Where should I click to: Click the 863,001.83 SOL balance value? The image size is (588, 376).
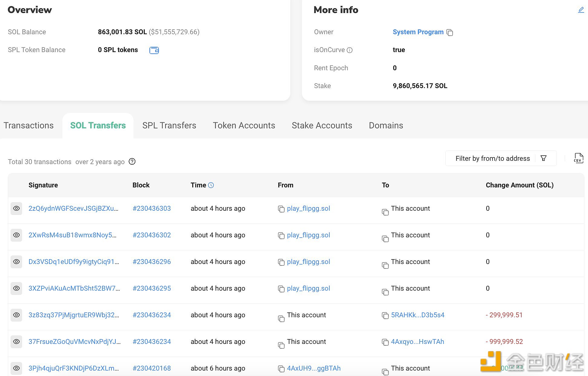(x=122, y=32)
